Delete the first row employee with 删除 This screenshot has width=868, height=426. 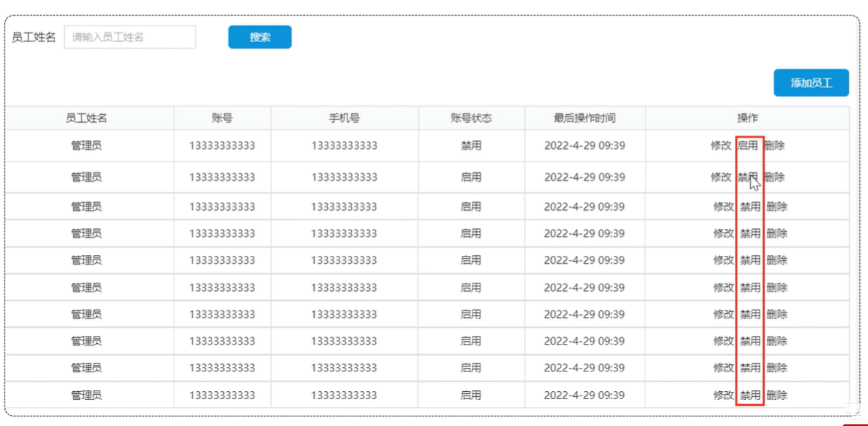[x=775, y=145]
